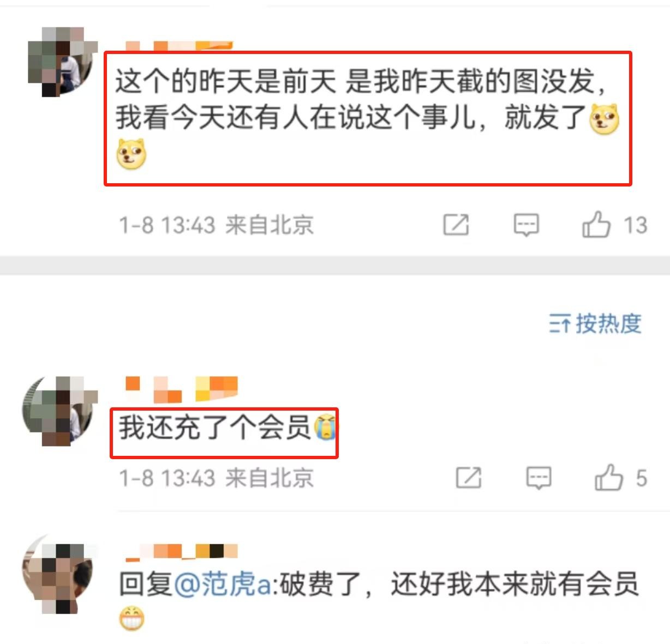Screen dimensions: 670x644
Task: Repost the top post via share icon
Action: [x=456, y=225]
